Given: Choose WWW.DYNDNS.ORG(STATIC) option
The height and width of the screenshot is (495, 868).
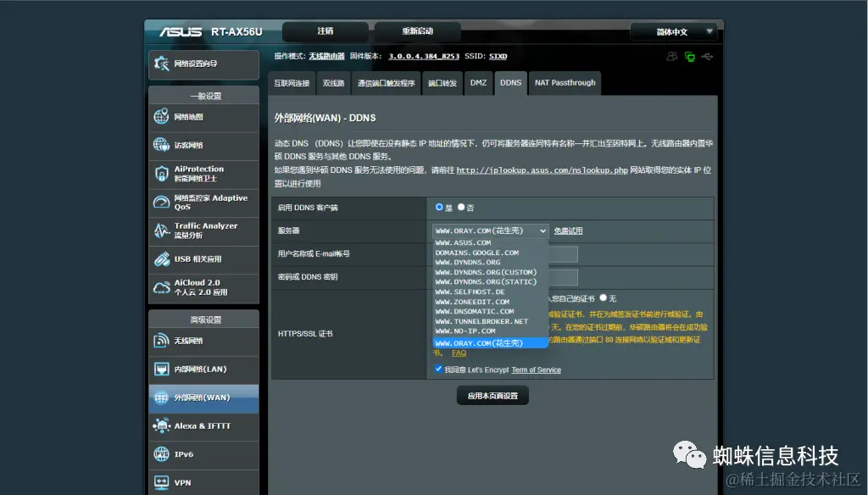Looking at the screenshot, I should pos(490,282).
